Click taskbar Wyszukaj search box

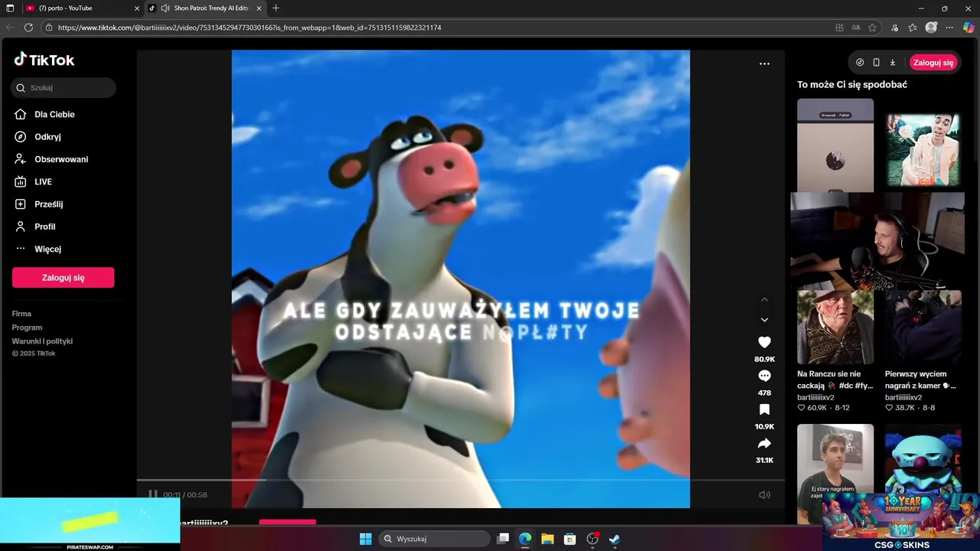(x=434, y=539)
